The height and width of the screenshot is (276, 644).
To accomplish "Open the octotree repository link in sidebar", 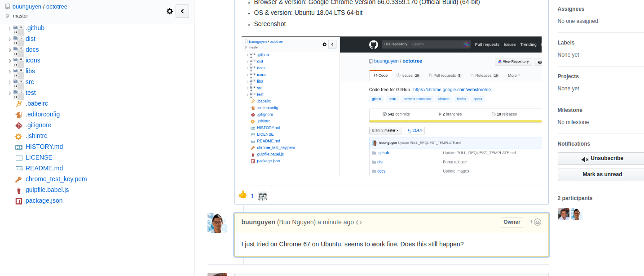I will coord(57,7).
